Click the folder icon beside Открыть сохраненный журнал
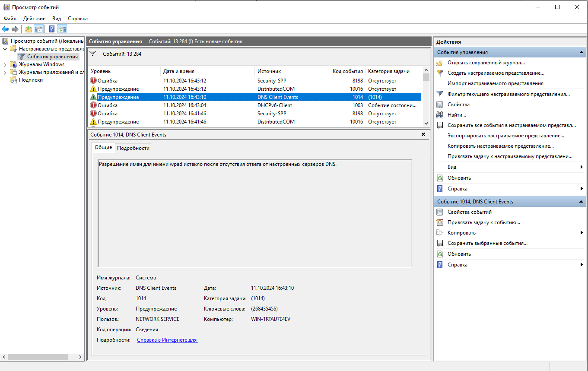Screen dimensions: 588x371 click(440, 63)
